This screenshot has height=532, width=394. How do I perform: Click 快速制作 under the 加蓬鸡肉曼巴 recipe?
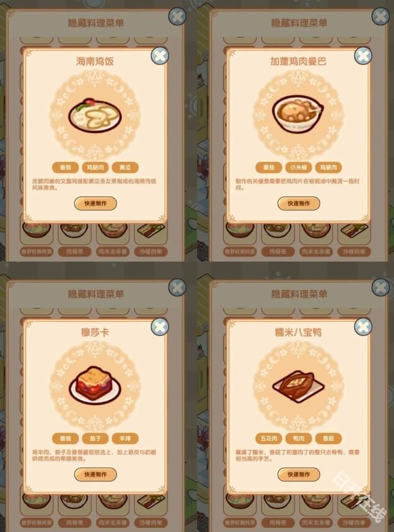299,203
